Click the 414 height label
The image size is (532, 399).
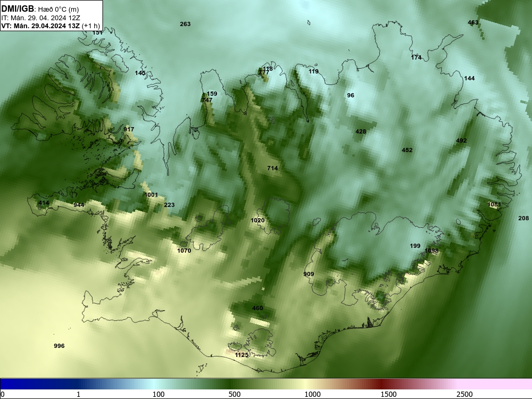pos(44,203)
